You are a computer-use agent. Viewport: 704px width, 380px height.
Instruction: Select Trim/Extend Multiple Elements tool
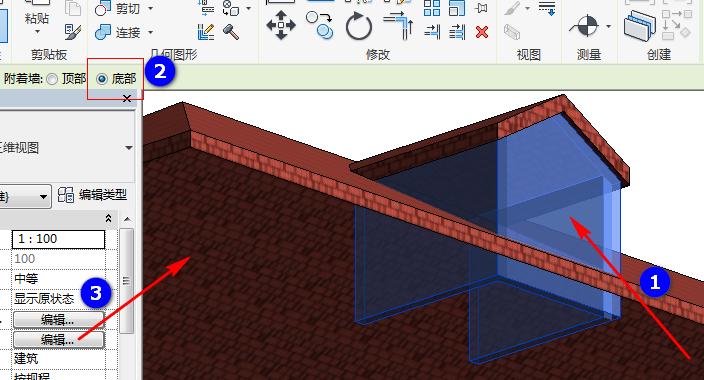point(457,32)
